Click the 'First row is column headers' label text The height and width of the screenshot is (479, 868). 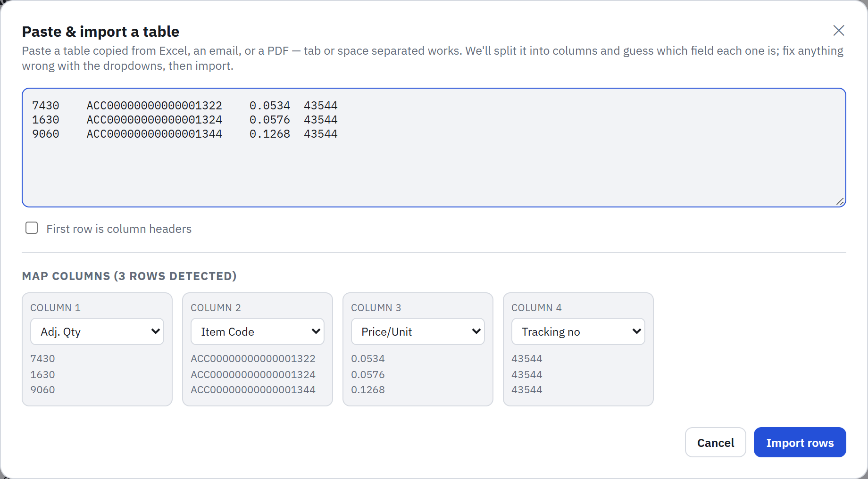click(119, 229)
